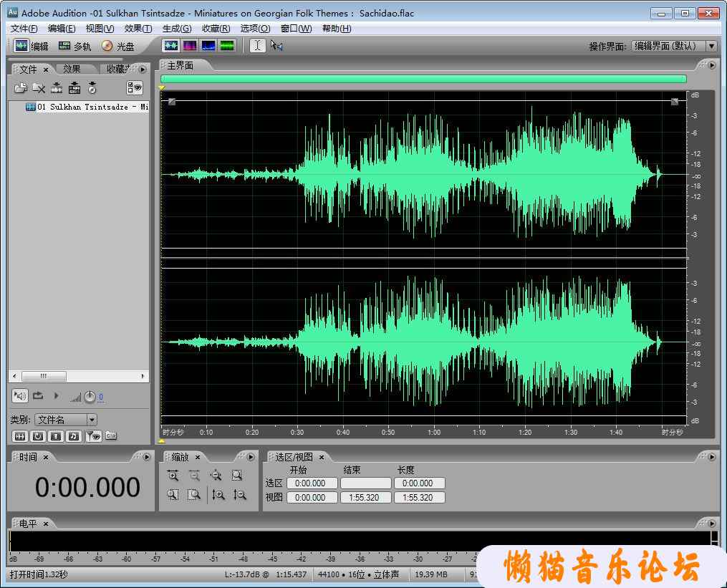The height and width of the screenshot is (588, 727).
Task: Open 时间 panel options arrow menu
Action: click(147, 457)
